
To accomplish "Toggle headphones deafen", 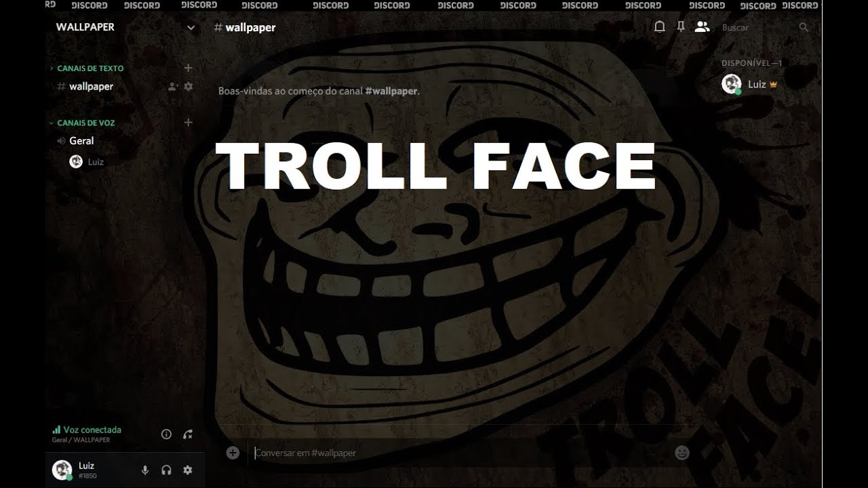I will [x=166, y=470].
